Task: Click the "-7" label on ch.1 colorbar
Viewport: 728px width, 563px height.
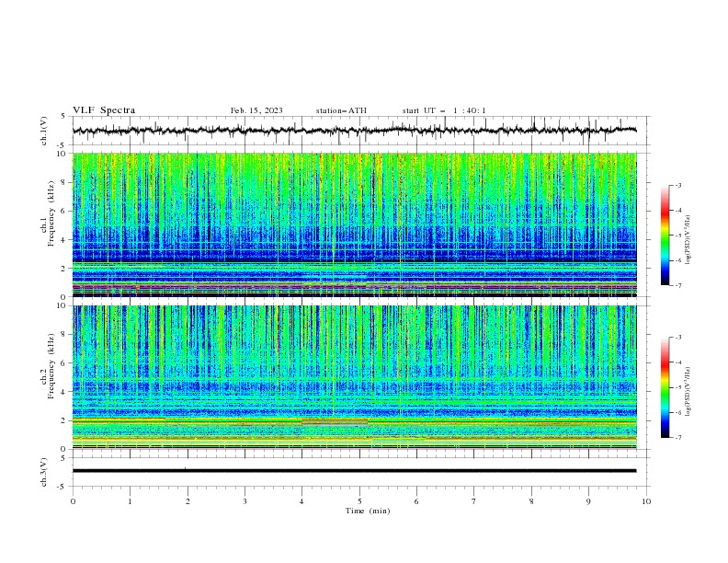Action: point(677,286)
